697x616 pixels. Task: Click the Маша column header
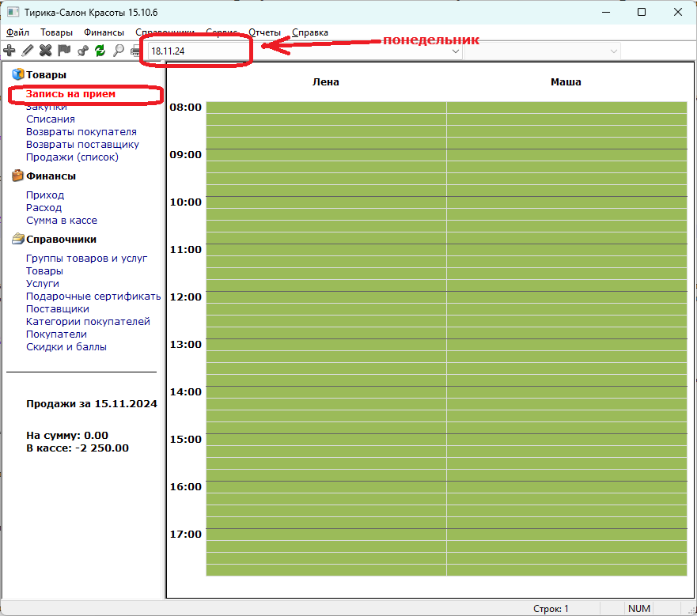click(x=566, y=81)
